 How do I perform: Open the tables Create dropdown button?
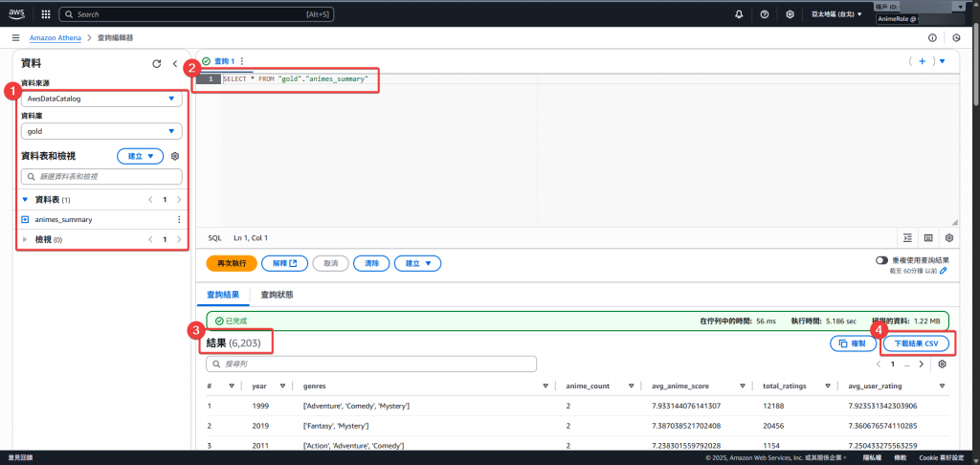[140, 156]
